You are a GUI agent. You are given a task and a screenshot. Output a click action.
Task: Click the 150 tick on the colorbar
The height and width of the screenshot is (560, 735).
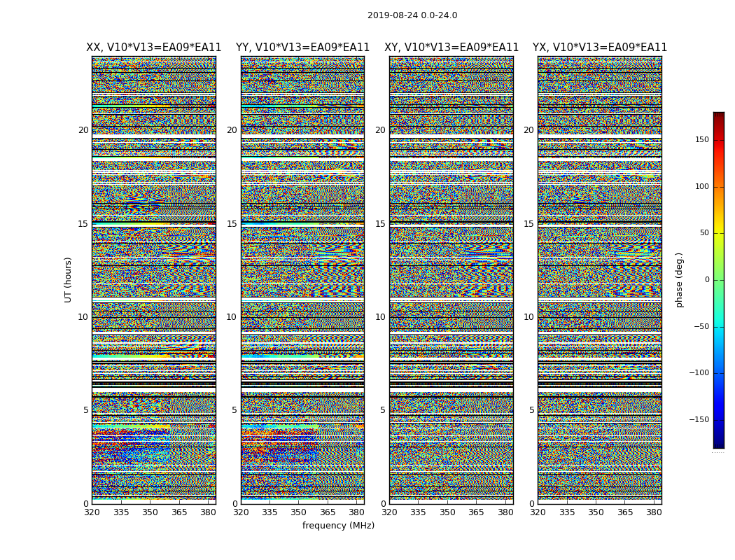tap(702, 139)
